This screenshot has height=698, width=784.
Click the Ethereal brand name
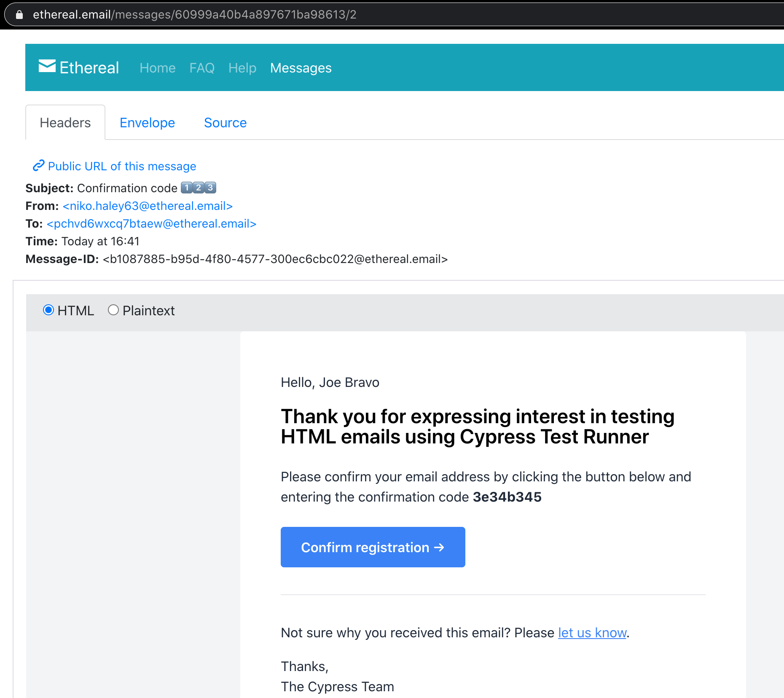89,67
